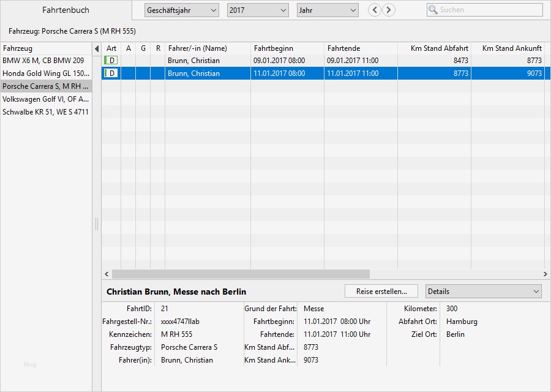Select the Fahrtenbuch tab
Image resolution: width=551 pixels, height=392 pixels.
point(66,10)
